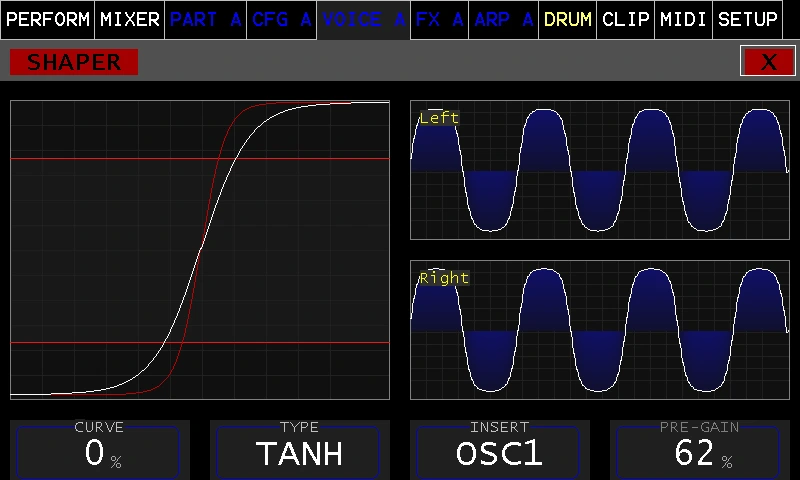Viewport: 800px width, 480px height.
Task: Click the Left channel waveform display
Action: 600,170
